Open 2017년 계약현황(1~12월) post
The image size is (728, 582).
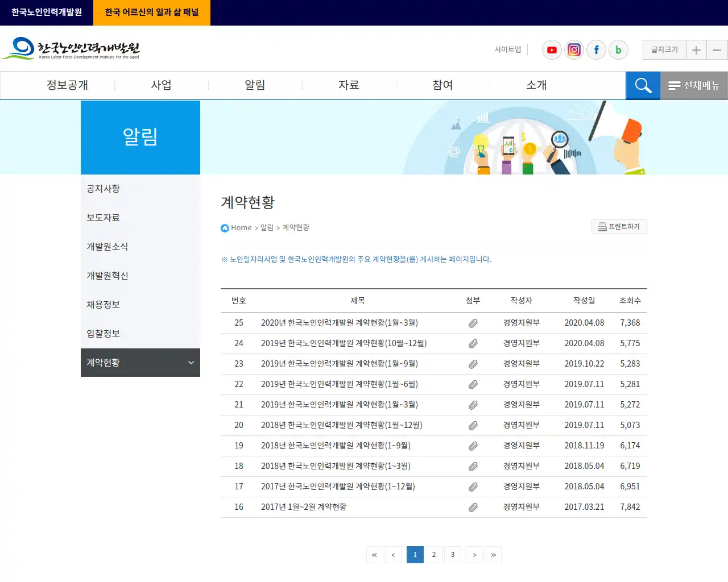pos(338,487)
